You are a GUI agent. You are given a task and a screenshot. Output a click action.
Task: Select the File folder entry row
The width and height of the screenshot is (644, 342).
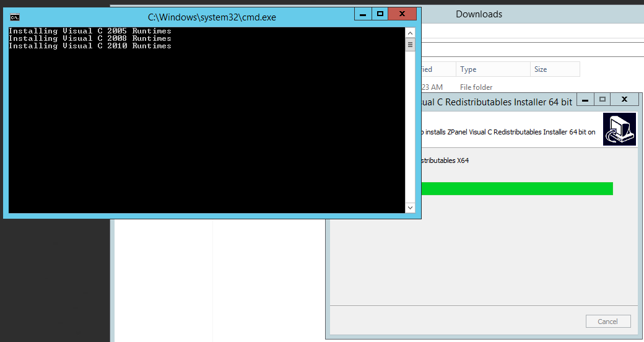[476, 87]
